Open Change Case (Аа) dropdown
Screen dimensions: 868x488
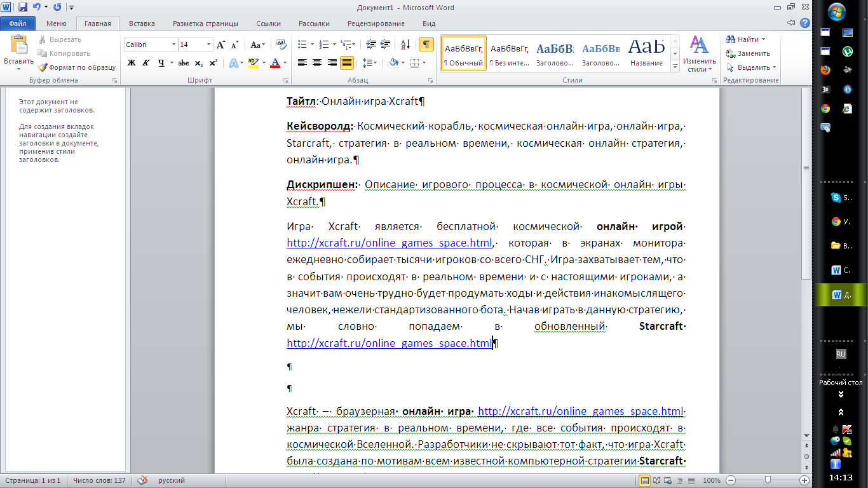point(257,44)
